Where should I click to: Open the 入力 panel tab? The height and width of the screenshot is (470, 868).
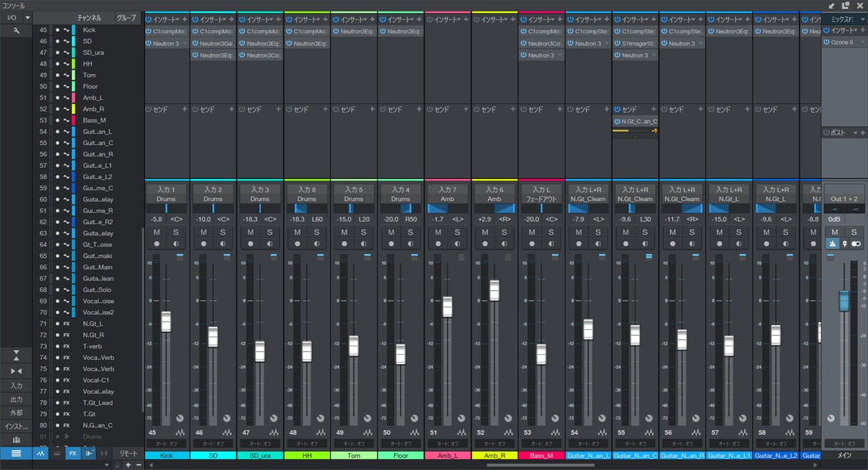[x=16, y=385]
